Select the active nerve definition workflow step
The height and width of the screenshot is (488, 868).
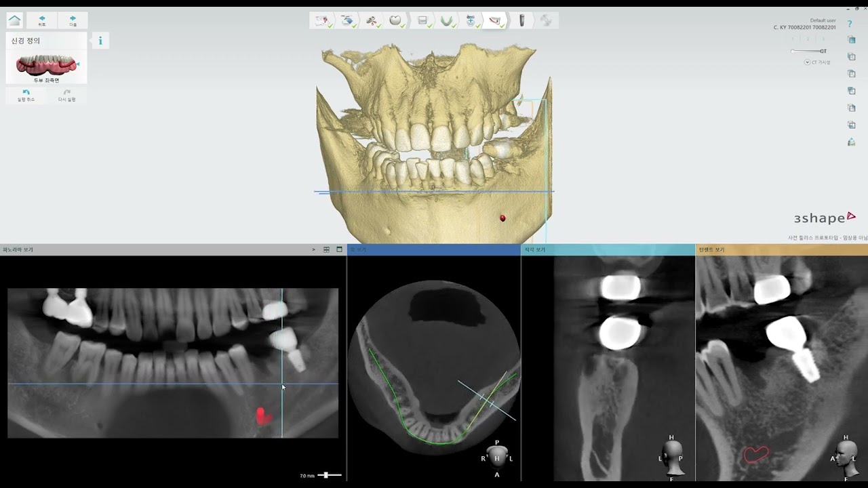pos(496,20)
